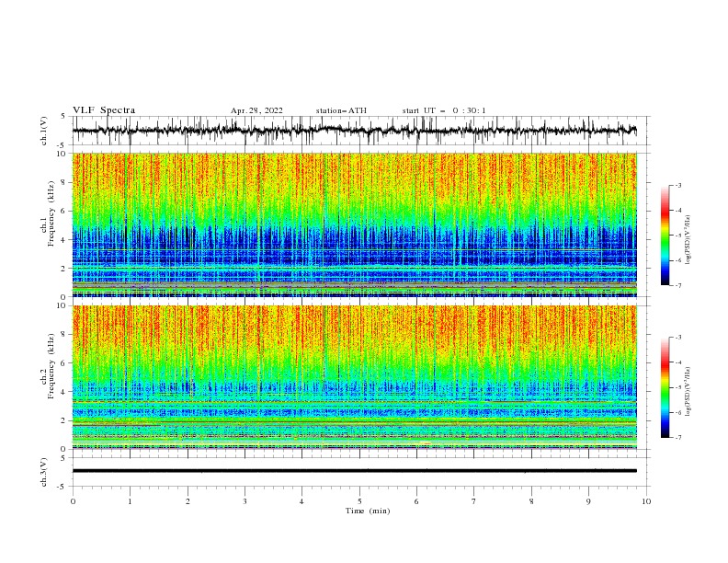
Task: Click time axis tick label "7"
Action: coord(474,501)
